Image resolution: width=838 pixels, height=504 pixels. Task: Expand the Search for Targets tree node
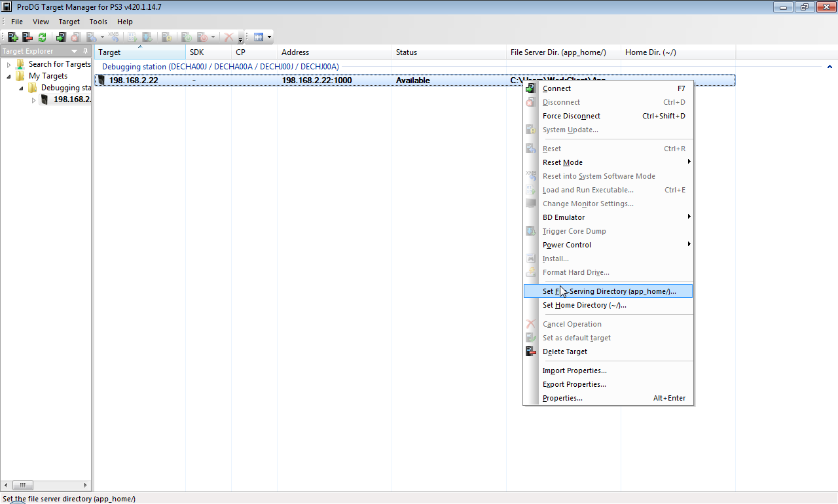9,64
